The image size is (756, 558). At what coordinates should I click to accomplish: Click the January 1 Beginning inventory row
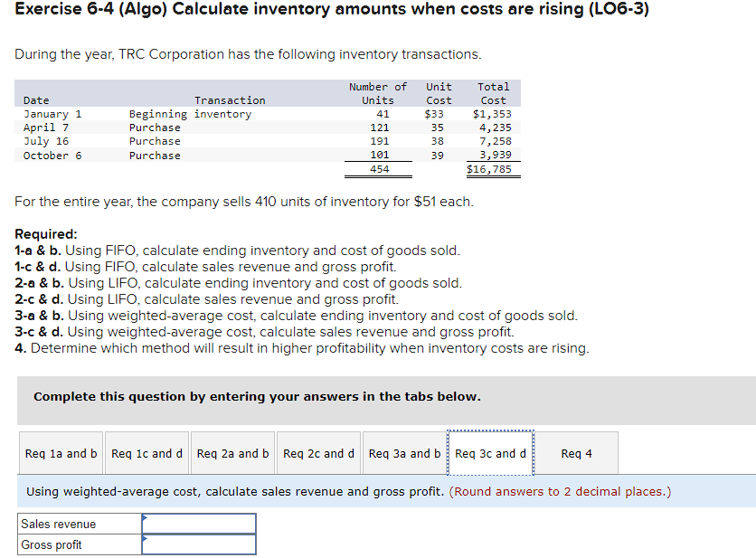(x=181, y=114)
